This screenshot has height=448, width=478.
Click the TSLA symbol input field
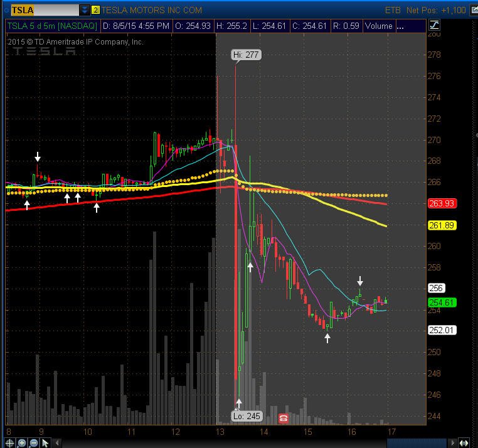click(x=45, y=10)
